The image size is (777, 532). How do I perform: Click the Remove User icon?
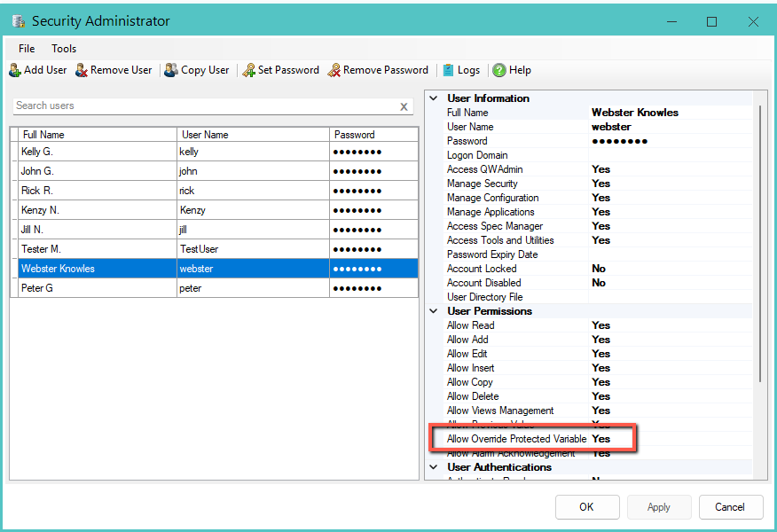(x=82, y=70)
